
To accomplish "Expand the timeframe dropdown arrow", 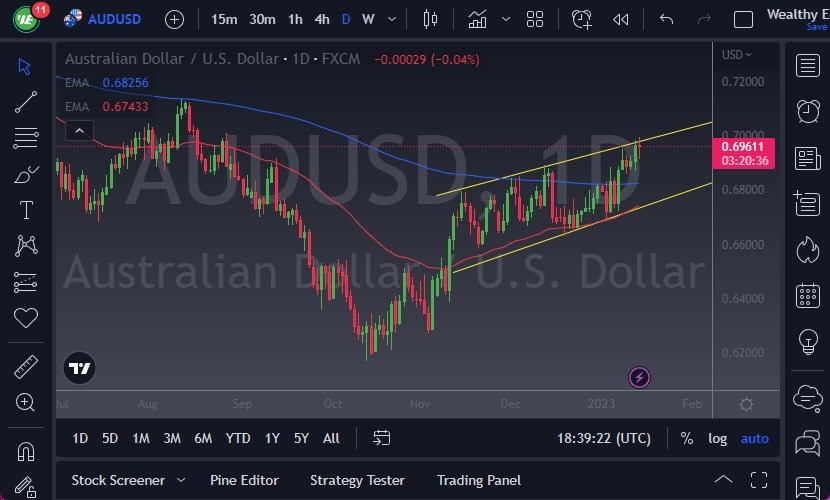I will tap(392, 20).
